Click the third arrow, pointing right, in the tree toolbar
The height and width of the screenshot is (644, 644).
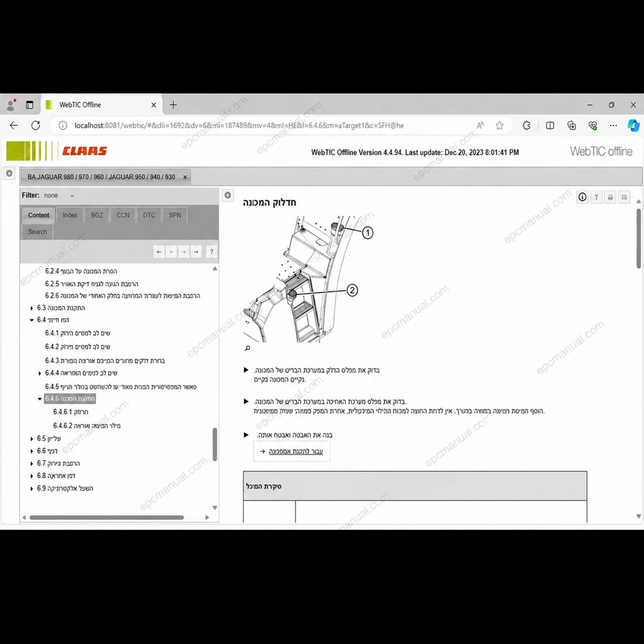184,252
